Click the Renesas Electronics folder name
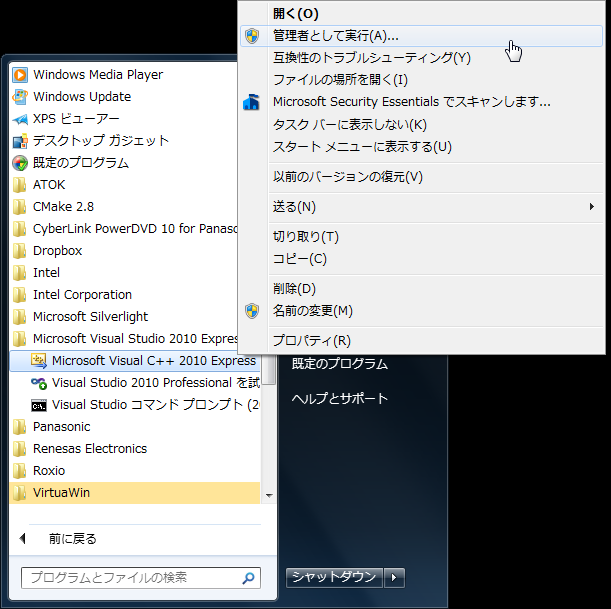Screen dimensions: 611x609 click(x=90, y=449)
